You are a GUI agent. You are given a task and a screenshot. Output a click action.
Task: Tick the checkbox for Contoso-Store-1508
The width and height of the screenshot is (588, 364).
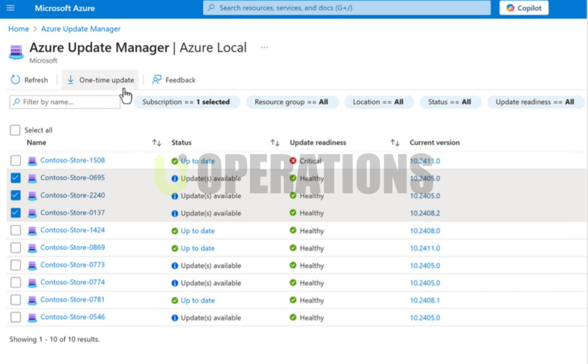pos(16,160)
